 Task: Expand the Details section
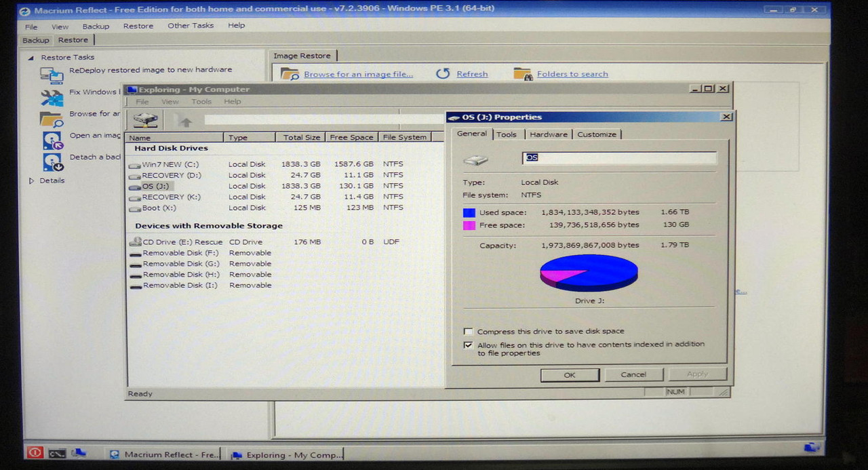point(31,181)
